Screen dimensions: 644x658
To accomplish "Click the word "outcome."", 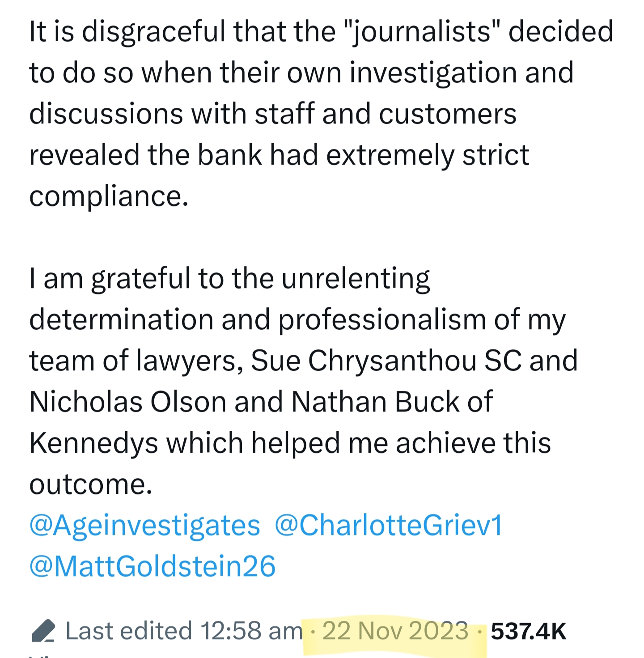I will (x=91, y=484).
